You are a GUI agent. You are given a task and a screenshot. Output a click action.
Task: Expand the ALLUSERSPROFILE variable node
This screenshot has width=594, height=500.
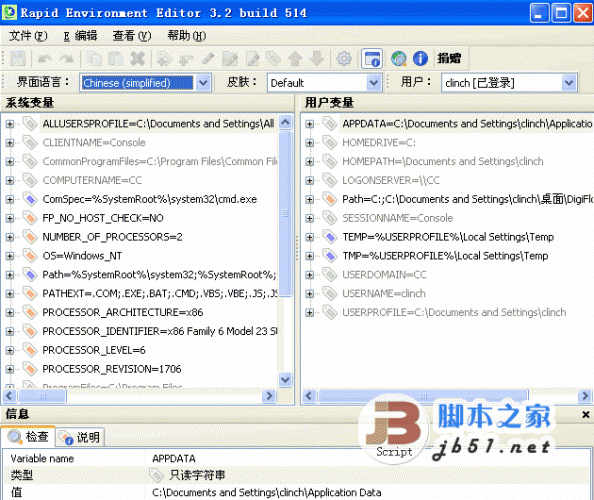(10, 124)
